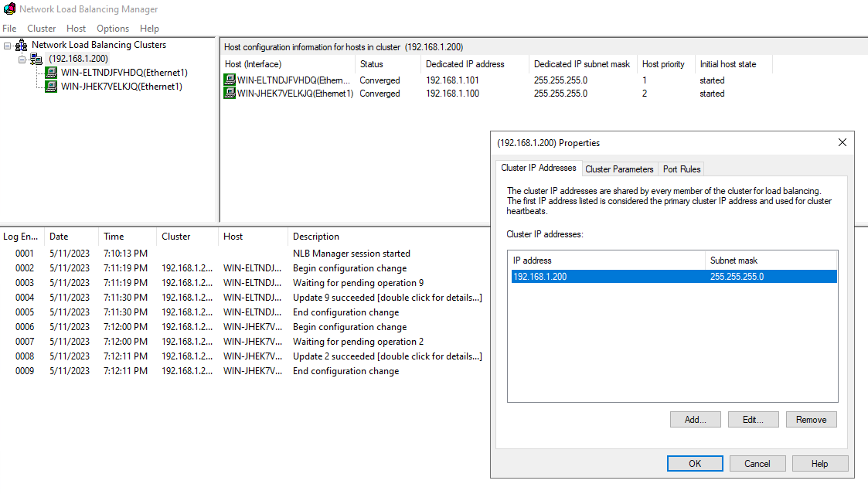Screen dimensions: 868x494
Task: Confirm the Properties dialog with OK
Action: (694, 463)
